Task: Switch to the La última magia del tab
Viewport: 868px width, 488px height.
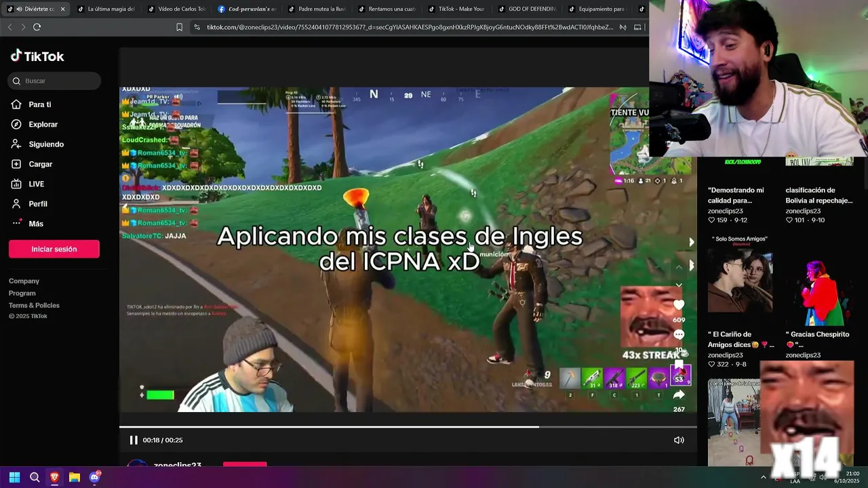Action: 106,9
